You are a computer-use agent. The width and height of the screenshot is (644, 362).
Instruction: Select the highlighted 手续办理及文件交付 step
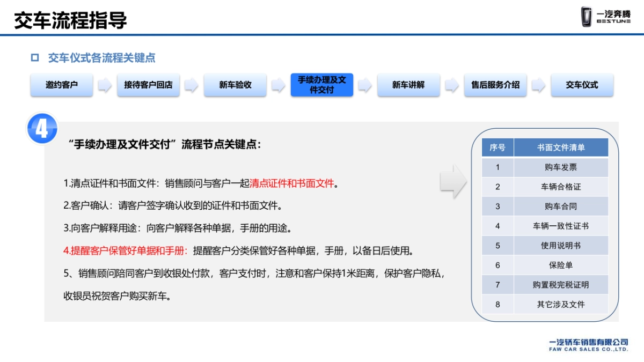(321, 85)
